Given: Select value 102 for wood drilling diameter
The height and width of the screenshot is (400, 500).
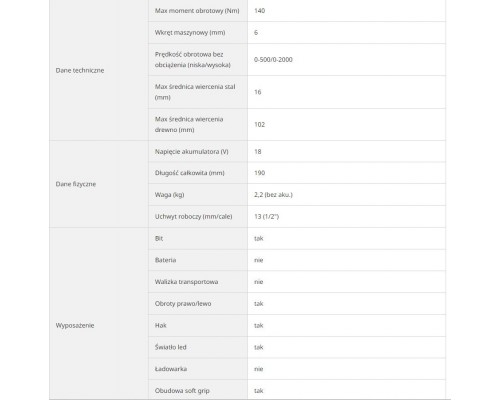Looking at the screenshot, I should pos(259,125).
